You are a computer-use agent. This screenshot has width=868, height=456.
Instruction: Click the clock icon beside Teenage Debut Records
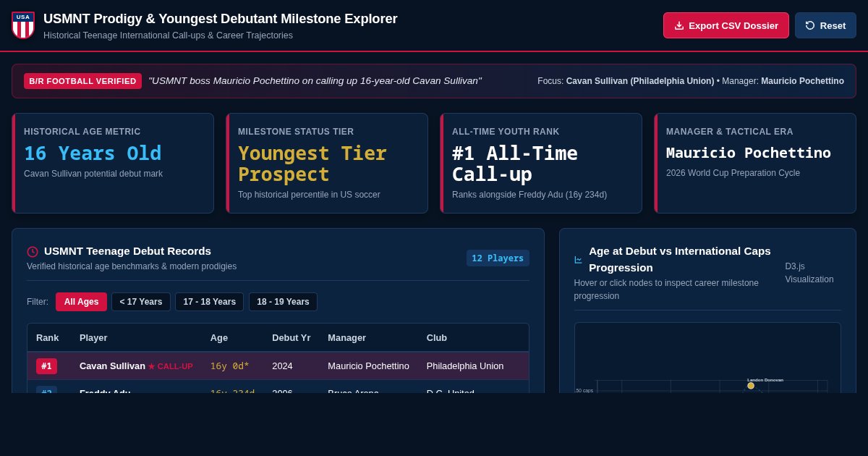click(33, 252)
